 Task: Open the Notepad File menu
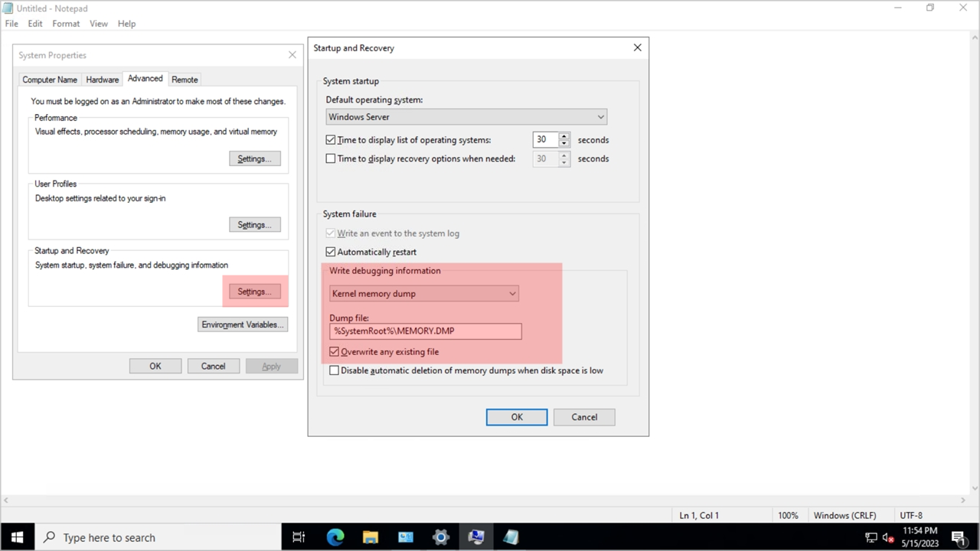(x=11, y=24)
